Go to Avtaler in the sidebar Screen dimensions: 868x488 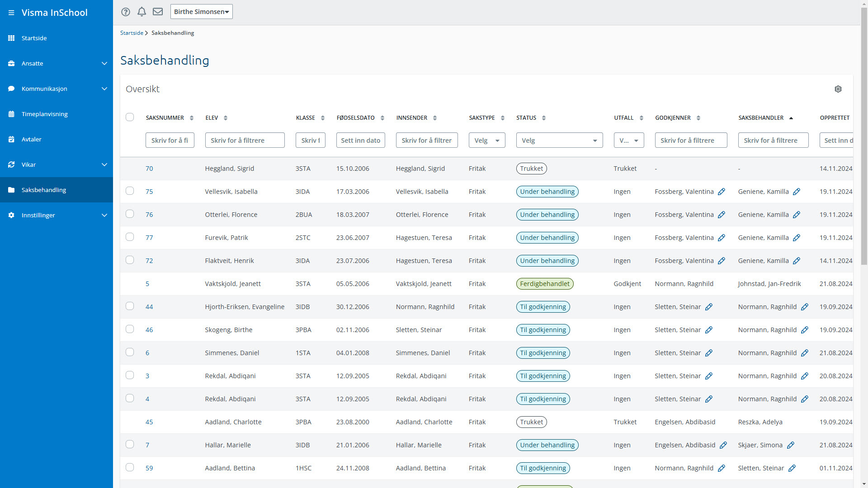point(32,139)
